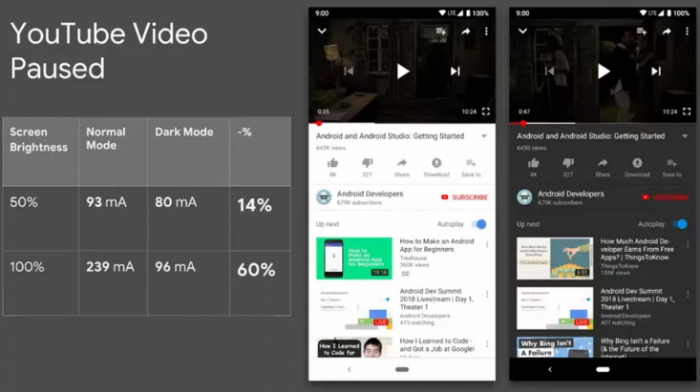Subscribe to Android Developers in light mode
Screen dimensions: 700x392
[x=464, y=197]
